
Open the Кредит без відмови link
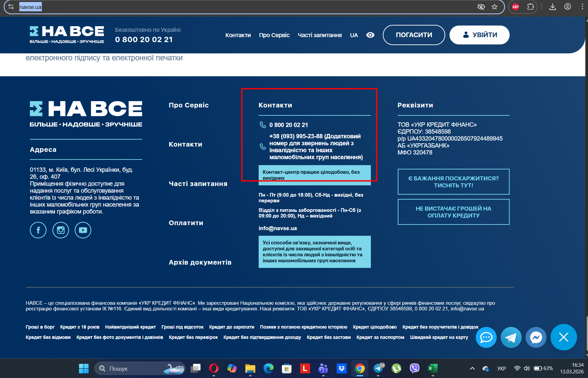click(48, 337)
